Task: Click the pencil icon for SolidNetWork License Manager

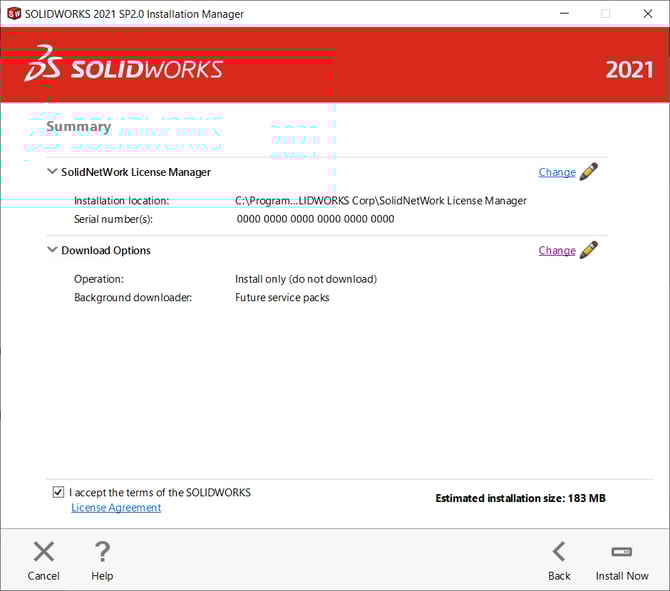Action: (x=589, y=171)
